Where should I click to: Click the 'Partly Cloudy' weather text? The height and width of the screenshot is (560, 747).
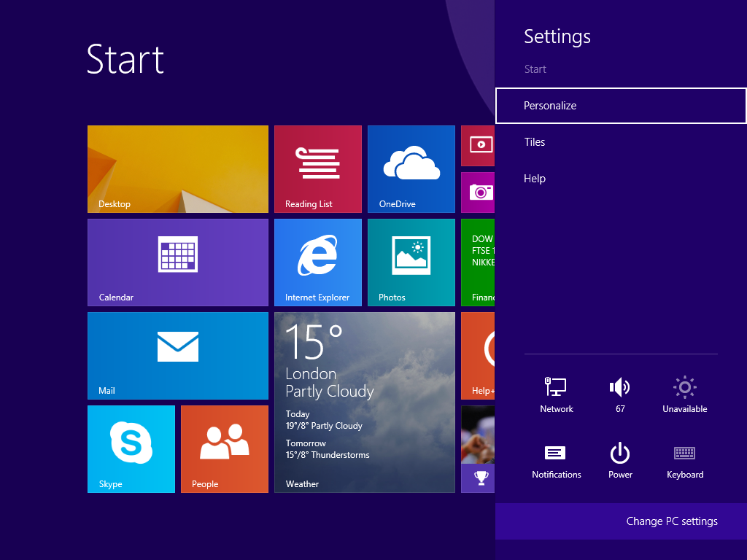(x=329, y=391)
